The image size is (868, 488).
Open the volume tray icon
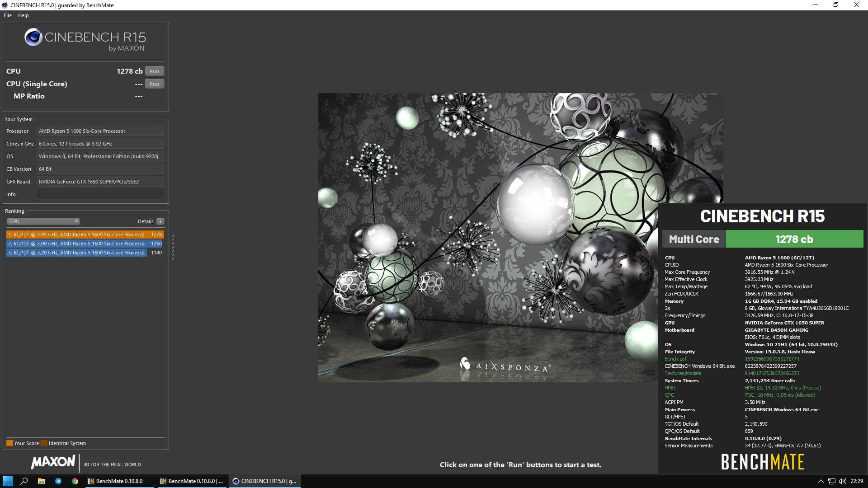[x=843, y=481]
